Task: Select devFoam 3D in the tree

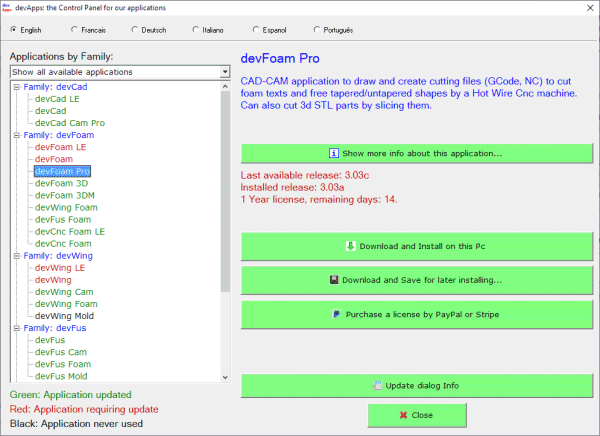Action: pyautogui.click(x=61, y=183)
